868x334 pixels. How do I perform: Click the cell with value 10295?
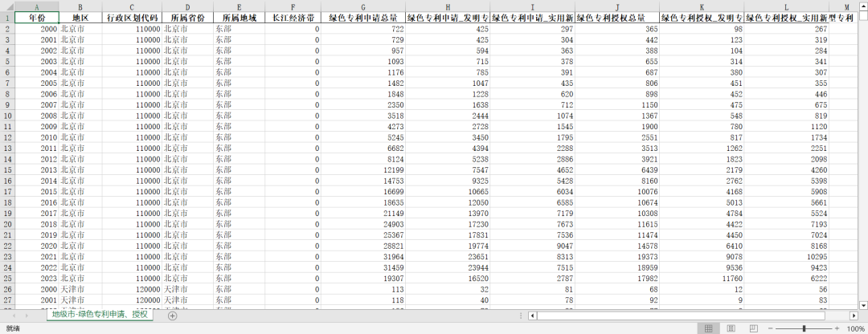pos(787,257)
